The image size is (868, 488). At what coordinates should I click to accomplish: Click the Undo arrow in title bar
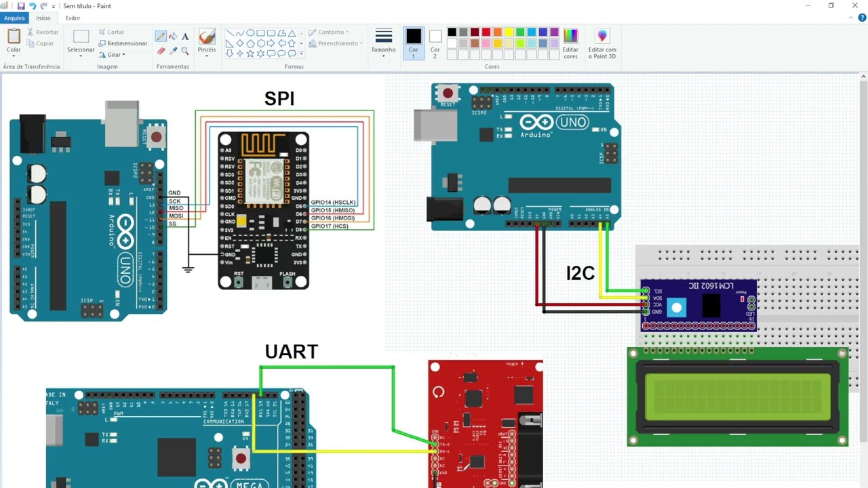(x=32, y=6)
